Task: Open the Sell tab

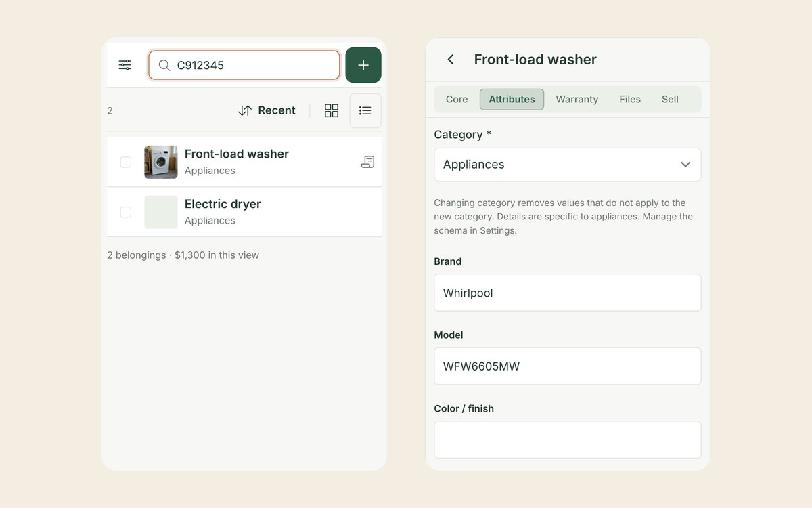Action: pos(670,99)
